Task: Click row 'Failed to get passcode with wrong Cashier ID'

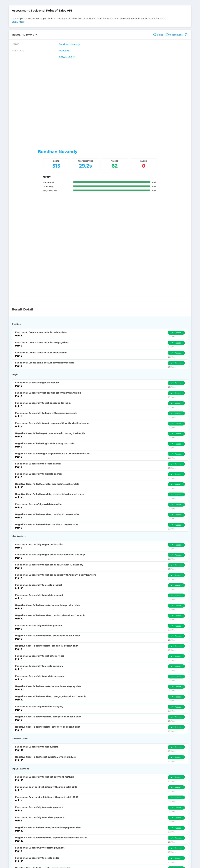Action: tap(100, 435)
